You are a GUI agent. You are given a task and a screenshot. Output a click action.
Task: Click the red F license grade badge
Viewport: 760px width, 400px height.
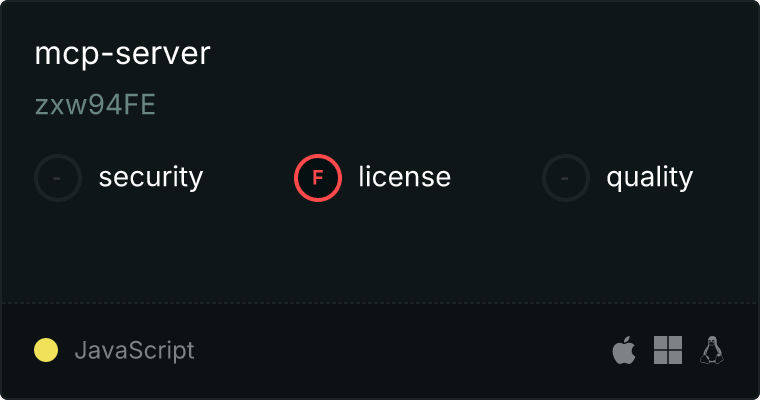click(x=318, y=178)
